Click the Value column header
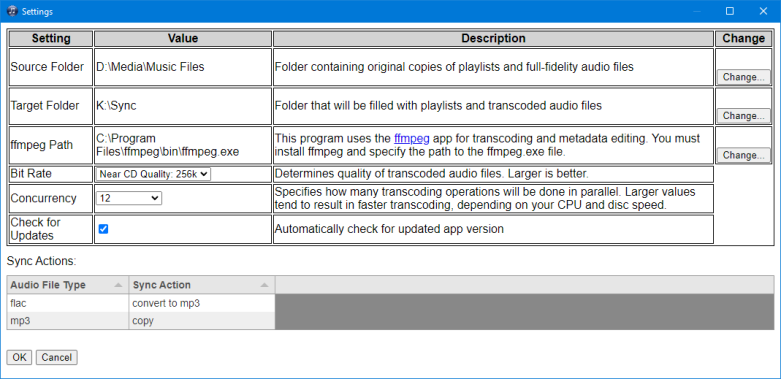The height and width of the screenshot is (379, 781). click(183, 38)
